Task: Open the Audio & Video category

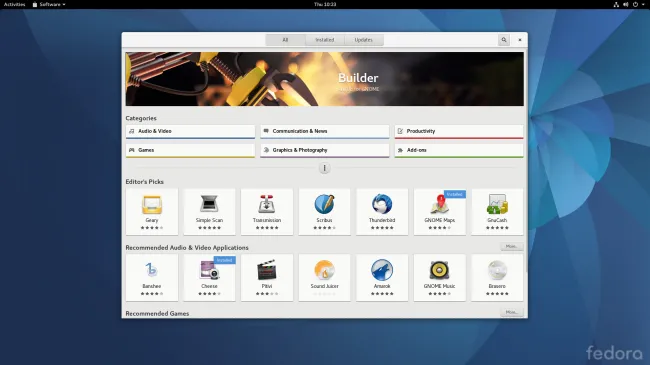Action: [x=190, y=131]
